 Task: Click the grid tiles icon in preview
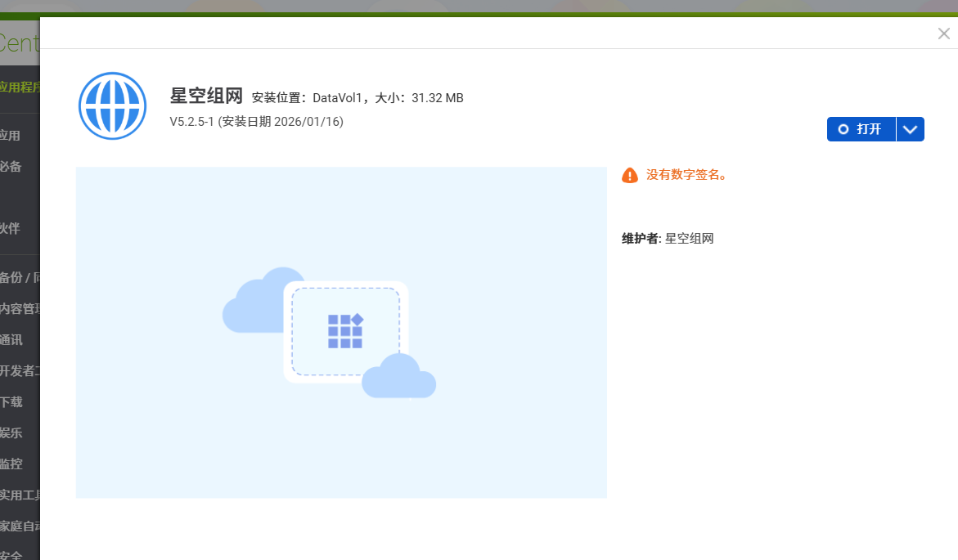coord(345,331)
